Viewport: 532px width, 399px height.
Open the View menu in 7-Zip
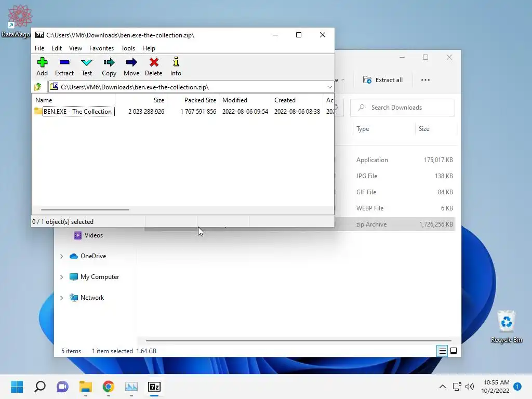pos(75,48)
